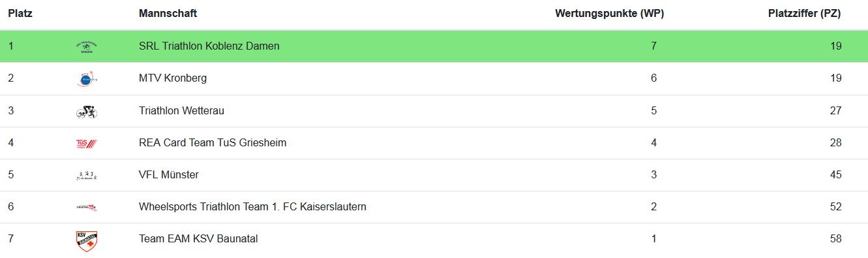Sort table by Platz column header

coord(20,13)
